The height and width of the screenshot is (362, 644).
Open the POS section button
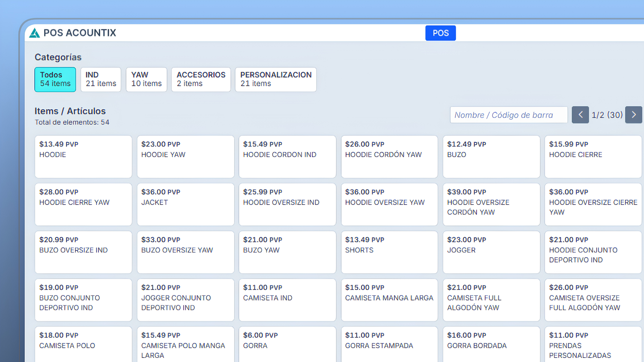(440, 33)
